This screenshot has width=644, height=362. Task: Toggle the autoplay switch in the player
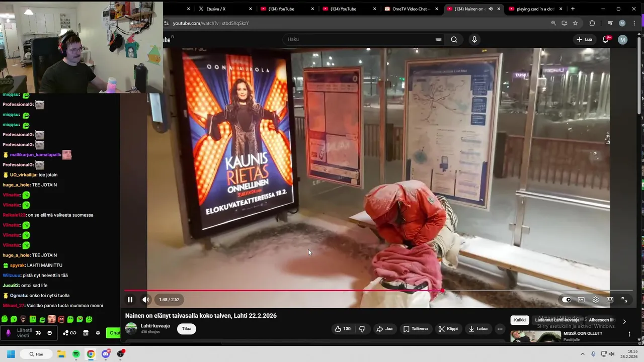point(567,300)
